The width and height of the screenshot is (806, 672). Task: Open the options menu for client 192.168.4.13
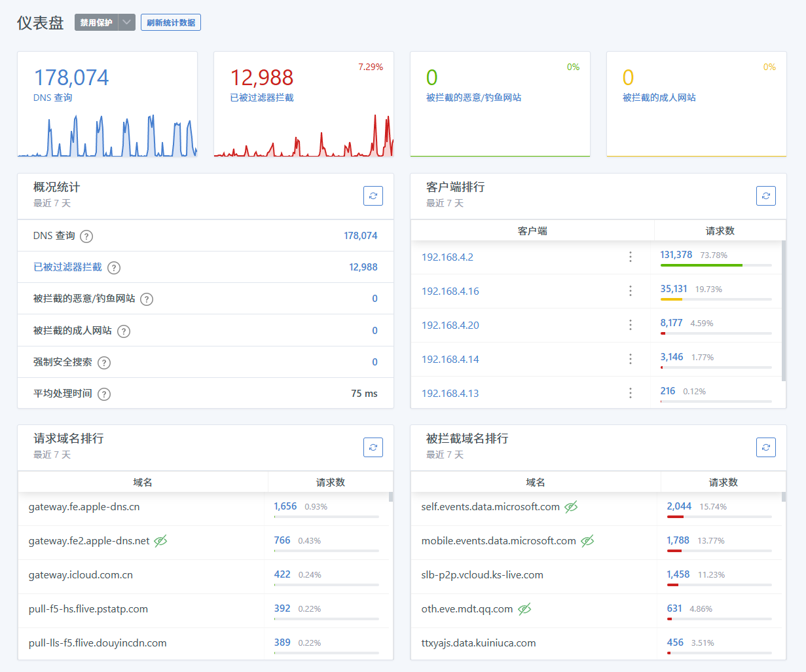631,393
